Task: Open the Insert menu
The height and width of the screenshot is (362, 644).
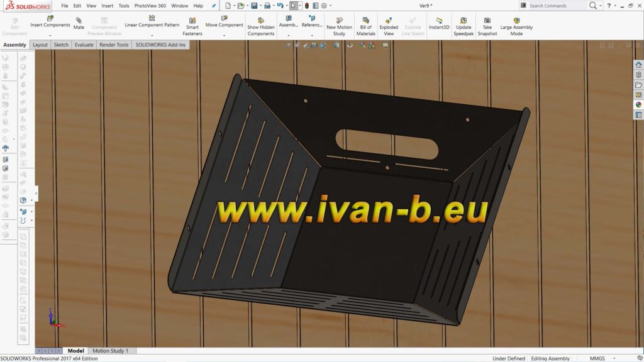Action: pyautogui.click(x=107, y=6)
